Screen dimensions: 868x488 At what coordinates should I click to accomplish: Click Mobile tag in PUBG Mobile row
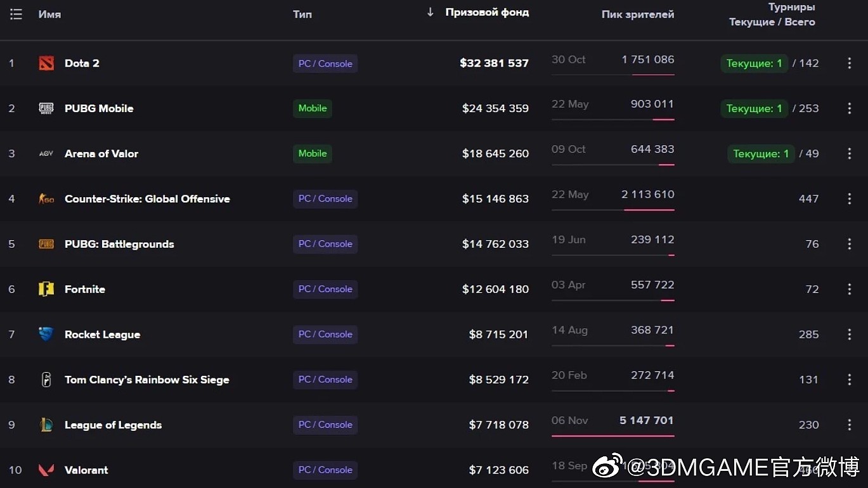coord(313,108)
